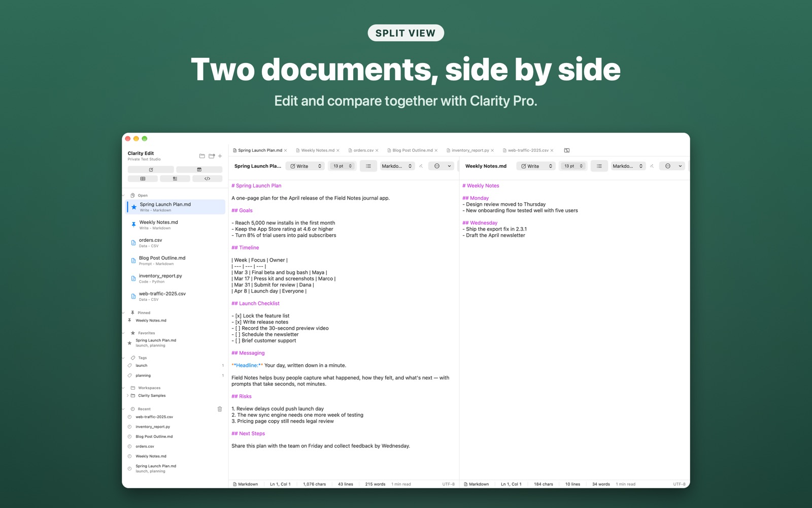Image resolution: width=812 pixels, height=508 pixels.
Task: Open the Write mode dropdown in Weekly Notes pane
Action: (x=536, y=166)
